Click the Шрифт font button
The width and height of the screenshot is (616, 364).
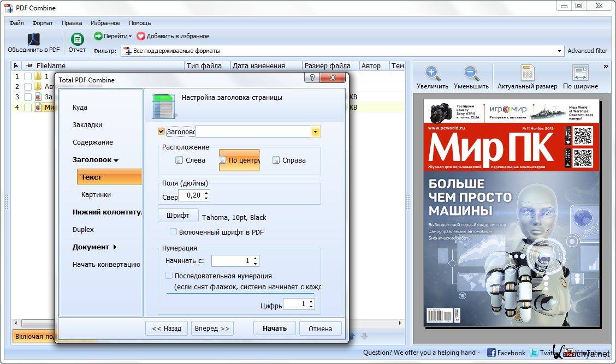point(178,216)
